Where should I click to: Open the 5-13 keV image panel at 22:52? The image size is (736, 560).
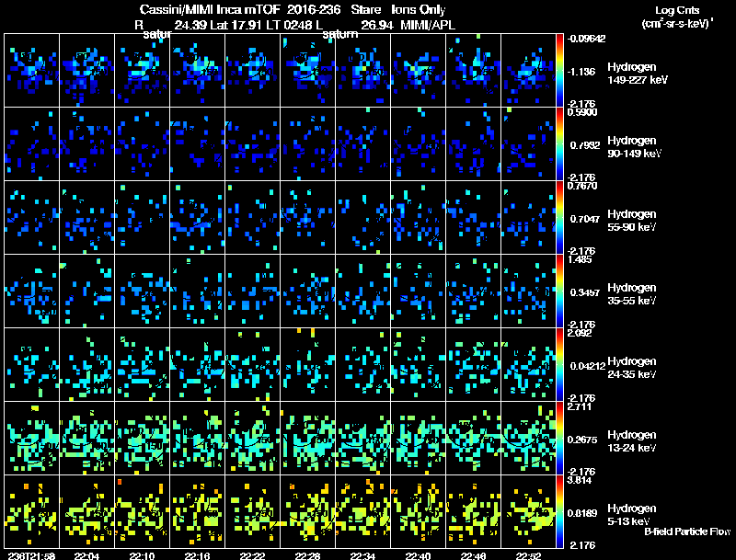click(x=528, y=511)
